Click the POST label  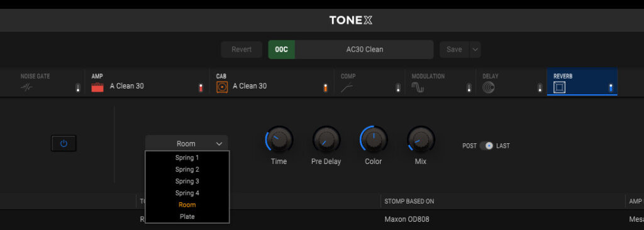pyautogui.click(x=469, y=146)
